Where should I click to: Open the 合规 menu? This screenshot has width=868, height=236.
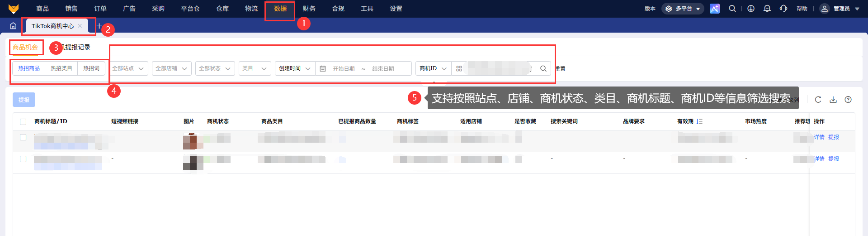[x=338, y=9]
